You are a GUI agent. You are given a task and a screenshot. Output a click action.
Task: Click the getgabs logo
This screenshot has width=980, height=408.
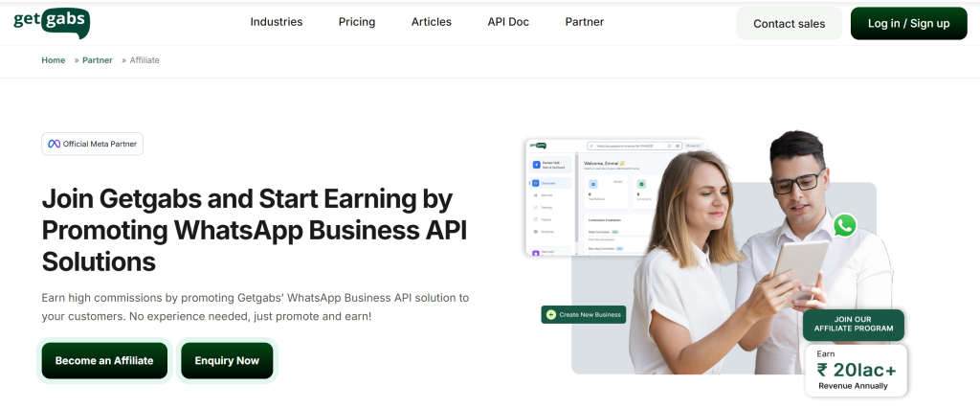tap(52, 23)
